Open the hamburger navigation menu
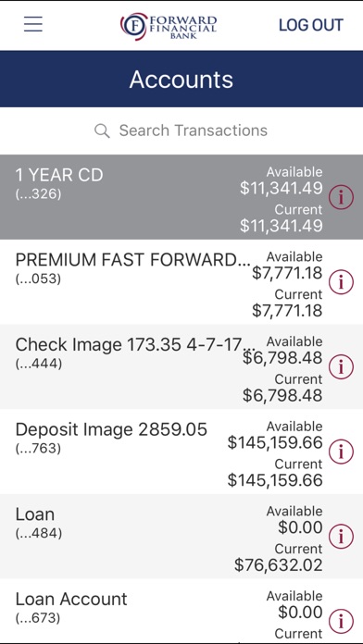Screen dimensions: 363x644 (33, 24)
